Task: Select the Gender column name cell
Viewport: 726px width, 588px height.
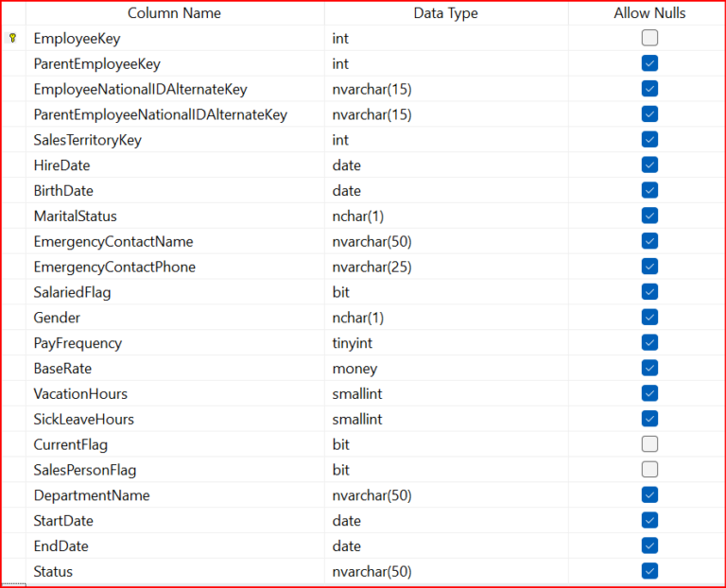Action: click(175, 317)
